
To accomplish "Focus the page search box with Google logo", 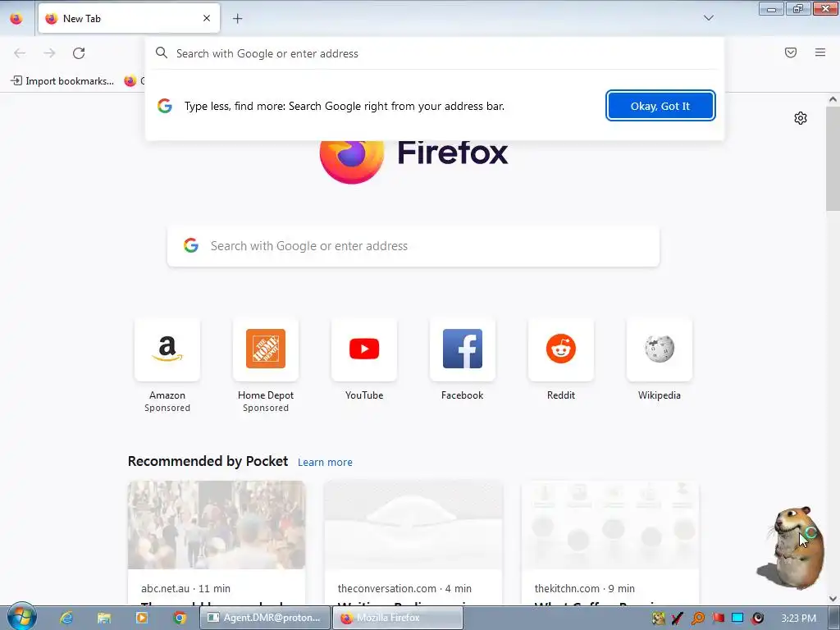I will click(413, 246).
